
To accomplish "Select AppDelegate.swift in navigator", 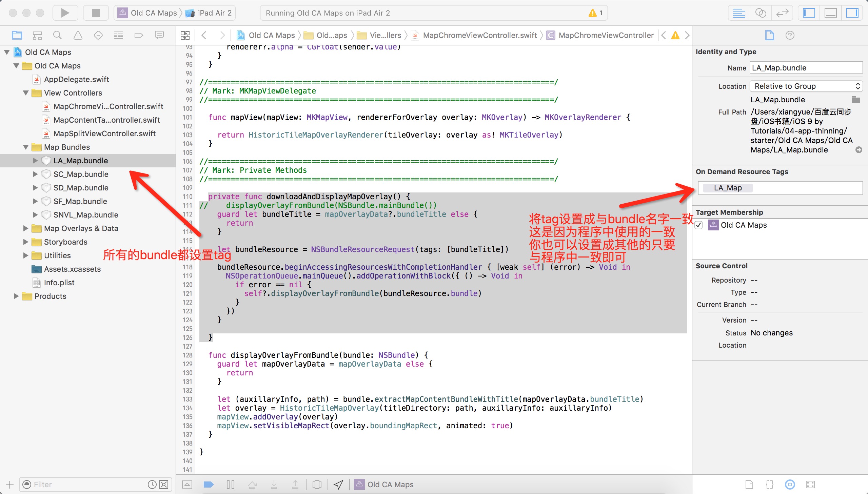I will click(x=76, y=79).
